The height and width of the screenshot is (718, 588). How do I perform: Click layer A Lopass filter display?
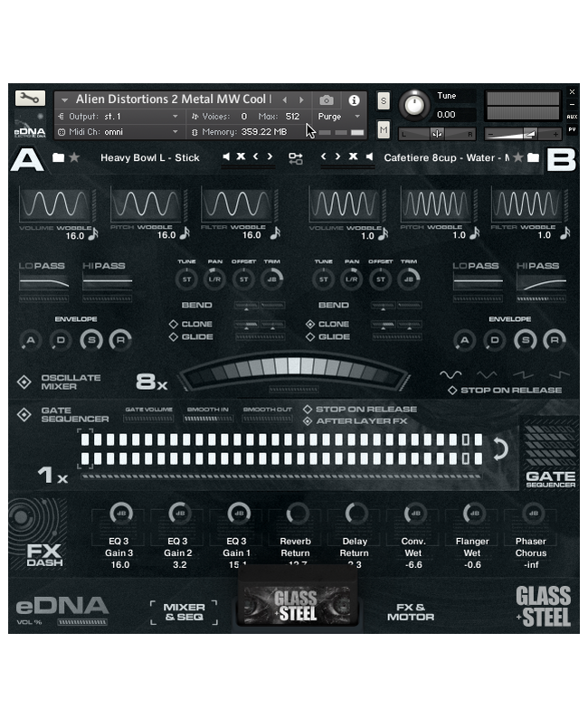(44, 281)
